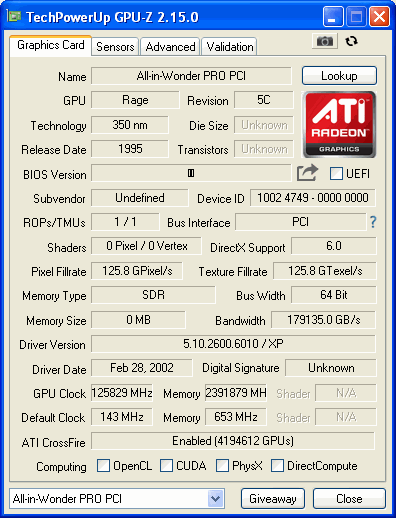The width and height of the screenshot is (396, 518).
Task: Click Texture Fillrate 125.8 GTexel/s
Action: click(325, 271)
